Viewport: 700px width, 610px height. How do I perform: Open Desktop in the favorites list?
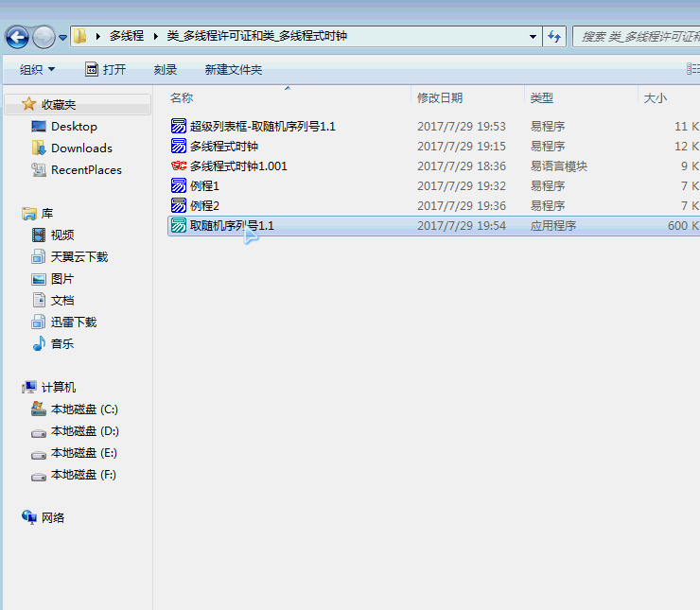[x=74, y=127]
